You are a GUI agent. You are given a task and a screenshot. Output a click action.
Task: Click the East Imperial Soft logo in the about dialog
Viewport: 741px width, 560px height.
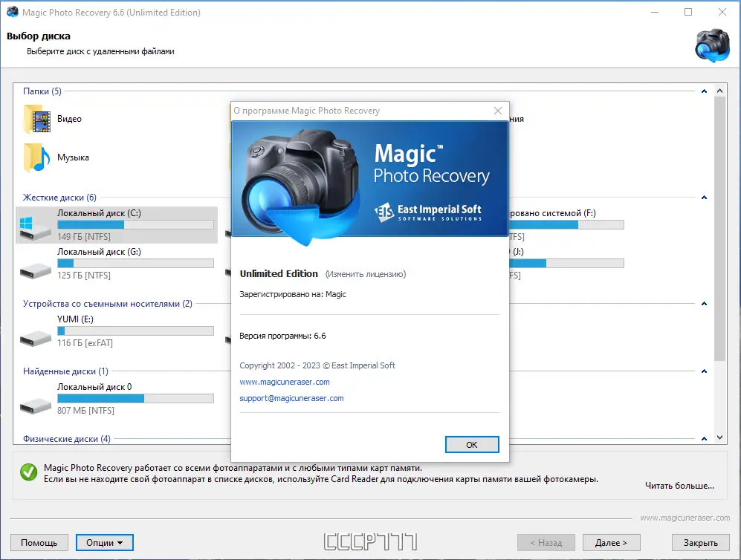pos(428,212)
